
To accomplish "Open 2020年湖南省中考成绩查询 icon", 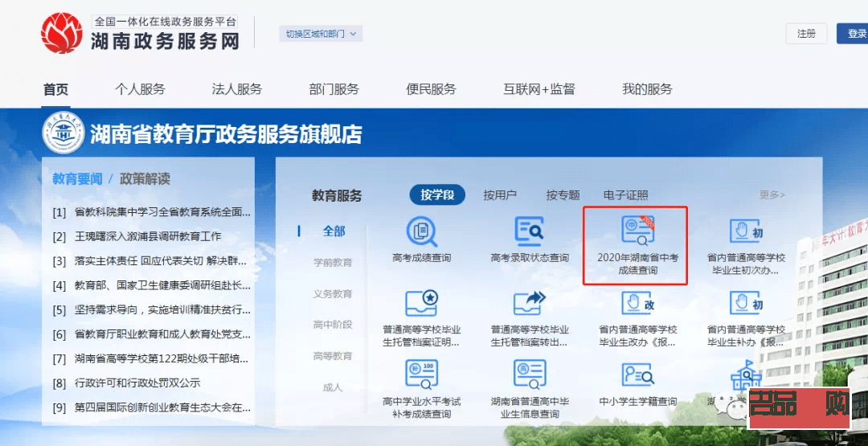I will tap(637, 231).
